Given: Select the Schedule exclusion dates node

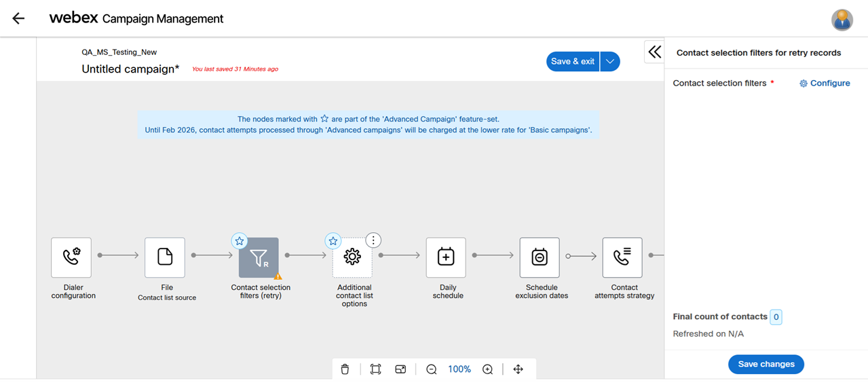Looking at the screenshot, I should [x=540, y=257].
